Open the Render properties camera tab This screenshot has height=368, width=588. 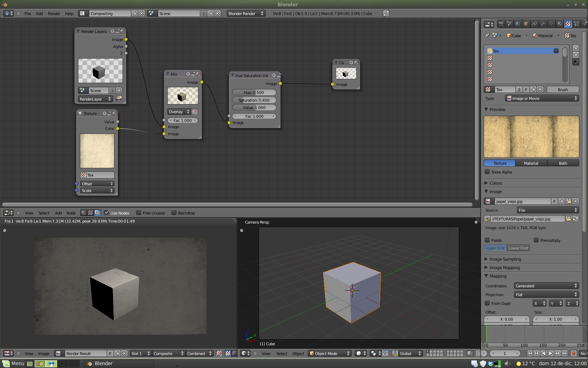[x=501, y=24]
